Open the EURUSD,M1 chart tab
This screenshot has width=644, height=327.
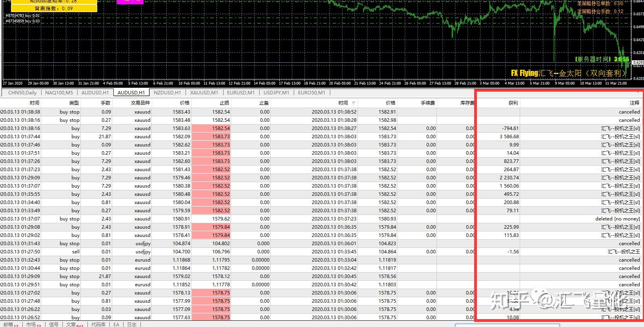pos(241,93)
